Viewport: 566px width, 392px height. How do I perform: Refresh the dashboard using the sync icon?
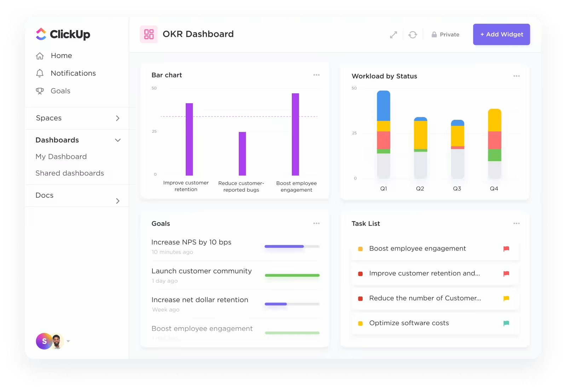[413, 34]
